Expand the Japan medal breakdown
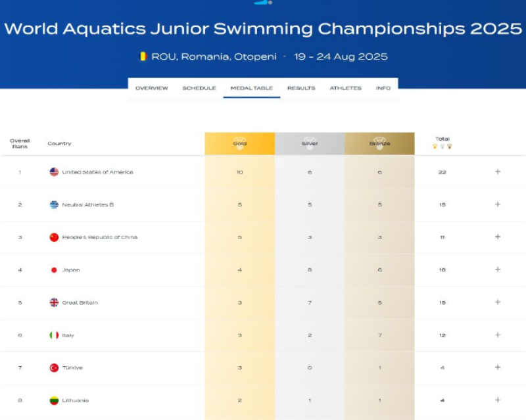Screen dimensions: 526x420 click(498, 269)
